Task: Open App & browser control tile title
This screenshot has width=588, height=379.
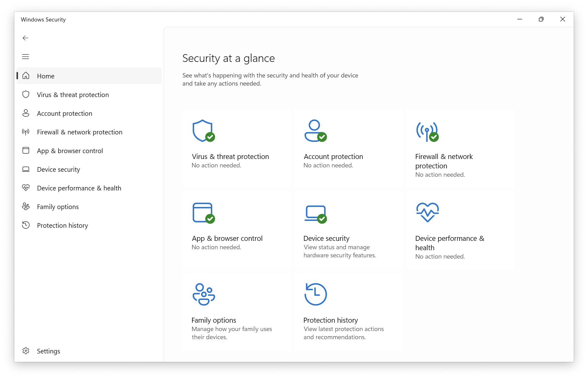Action: coord(227,238)
